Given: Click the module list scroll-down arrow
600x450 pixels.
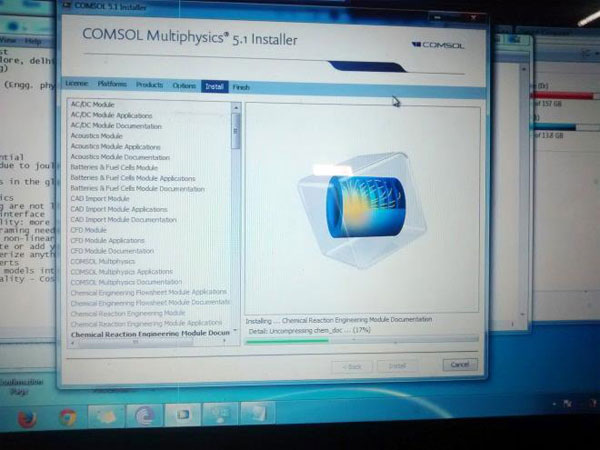Looking at the screenshot, I should pos(235,330).
